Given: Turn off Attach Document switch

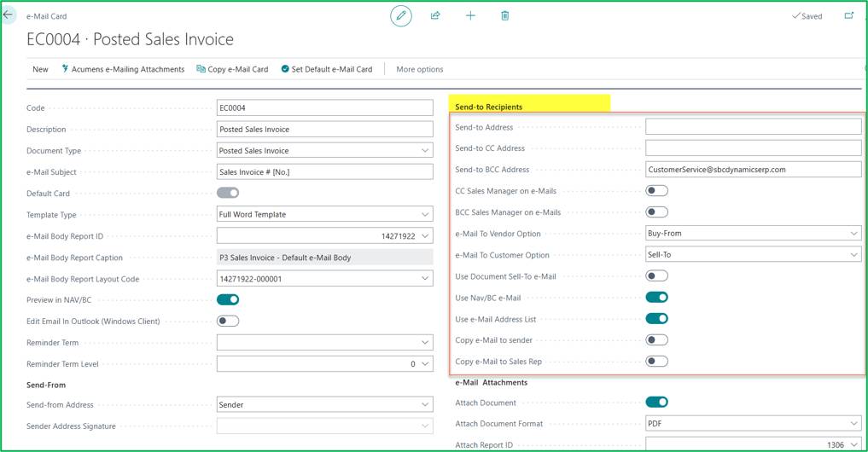Looking at the screenshot, I should coord(656,403).
